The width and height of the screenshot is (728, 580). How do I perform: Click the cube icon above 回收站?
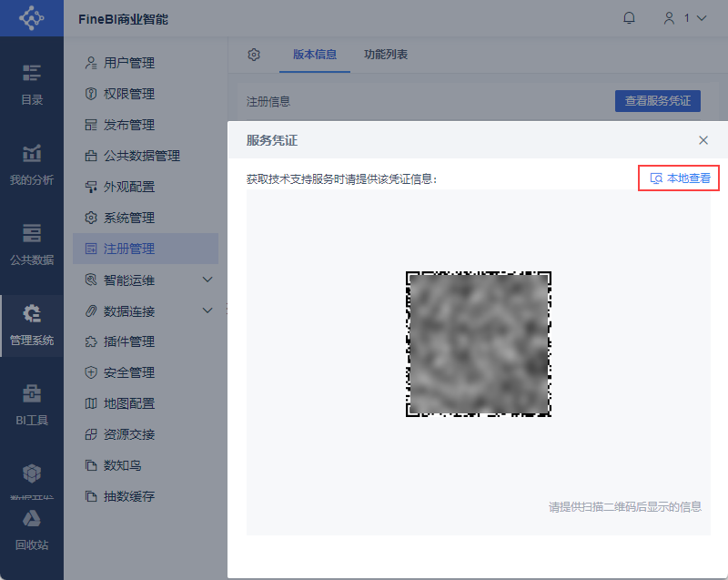(x=32, y=473)
